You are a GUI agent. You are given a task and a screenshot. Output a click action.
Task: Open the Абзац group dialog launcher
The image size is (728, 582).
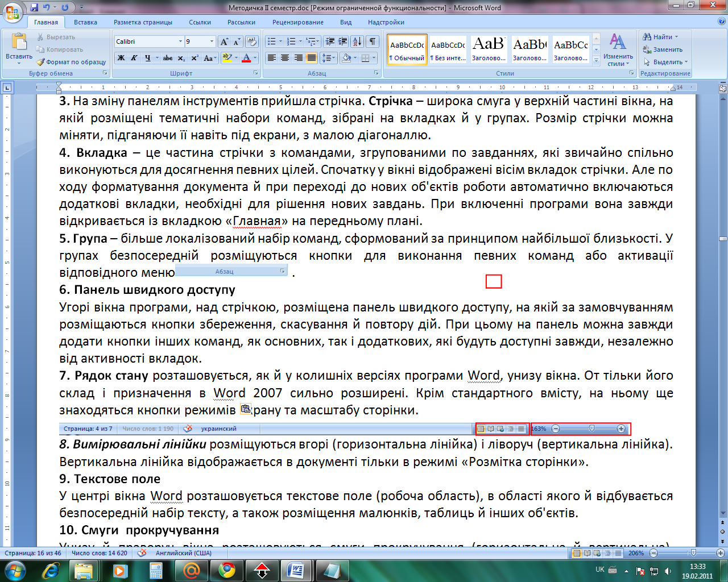[377, 73]
